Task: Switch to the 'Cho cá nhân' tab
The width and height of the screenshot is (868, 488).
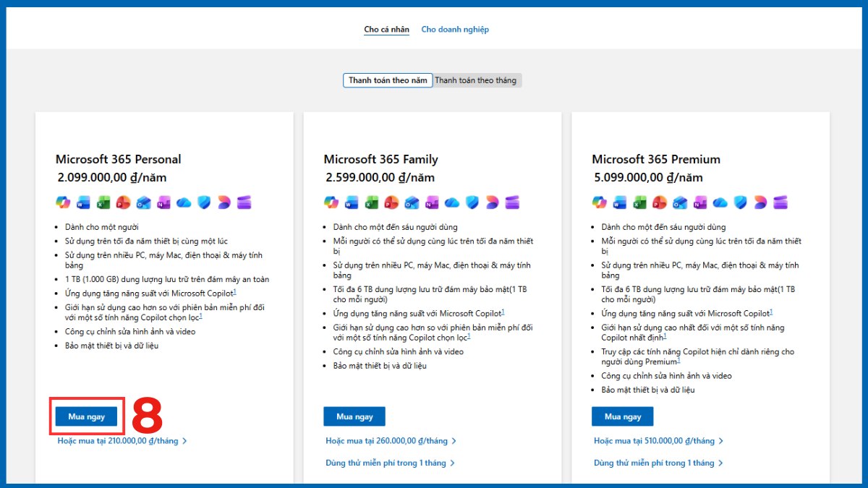Action: [x=386, y=30]
